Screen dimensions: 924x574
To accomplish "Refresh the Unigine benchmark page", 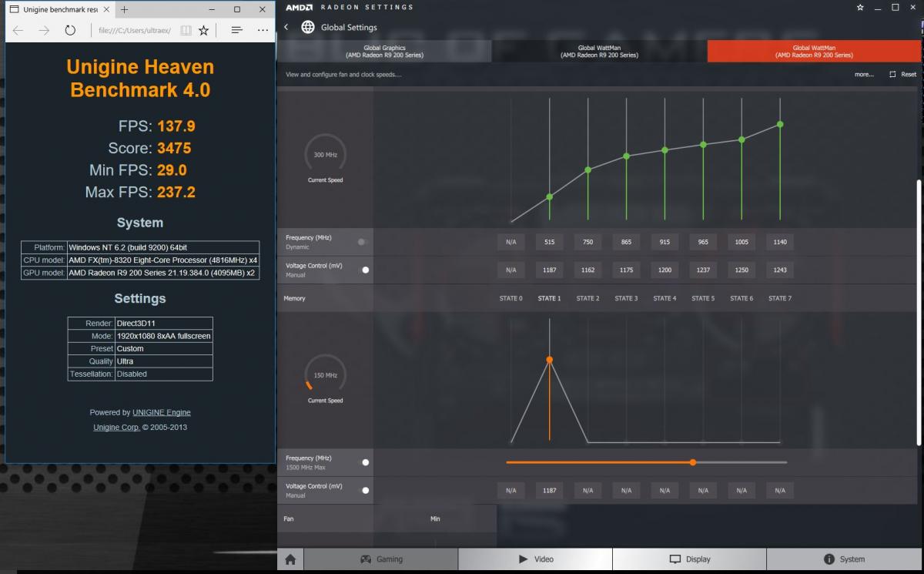I will click(x=70, y=30).
